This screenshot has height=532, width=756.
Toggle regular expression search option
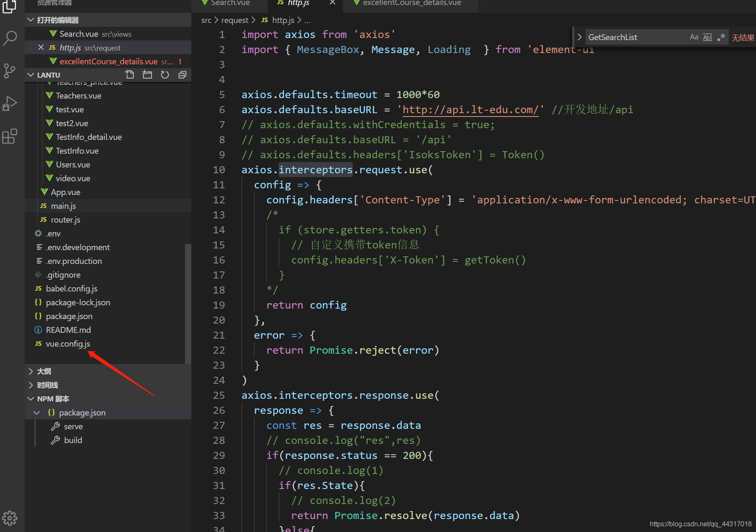[721, 37]
